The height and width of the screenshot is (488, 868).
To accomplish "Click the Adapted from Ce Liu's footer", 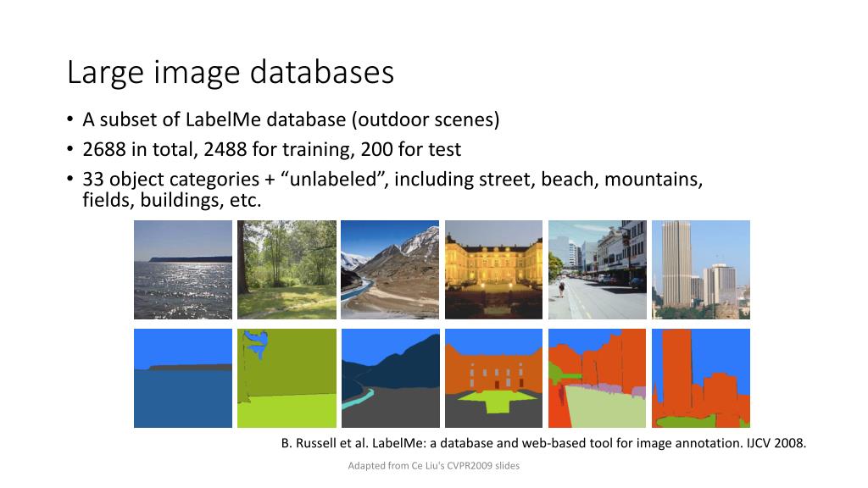I will pyautogui.click(x=433, y=465).
